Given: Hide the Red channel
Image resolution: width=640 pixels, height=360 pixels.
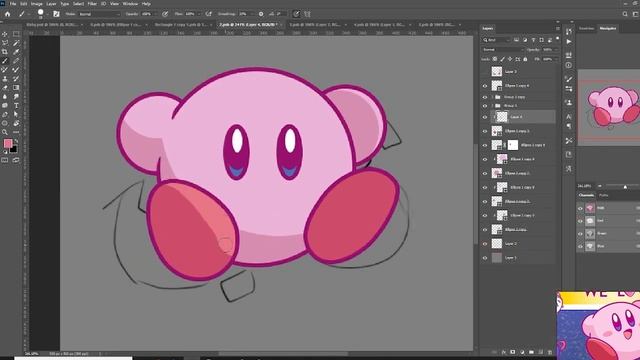Looking at the screenshot, I should tap(580, 221).
